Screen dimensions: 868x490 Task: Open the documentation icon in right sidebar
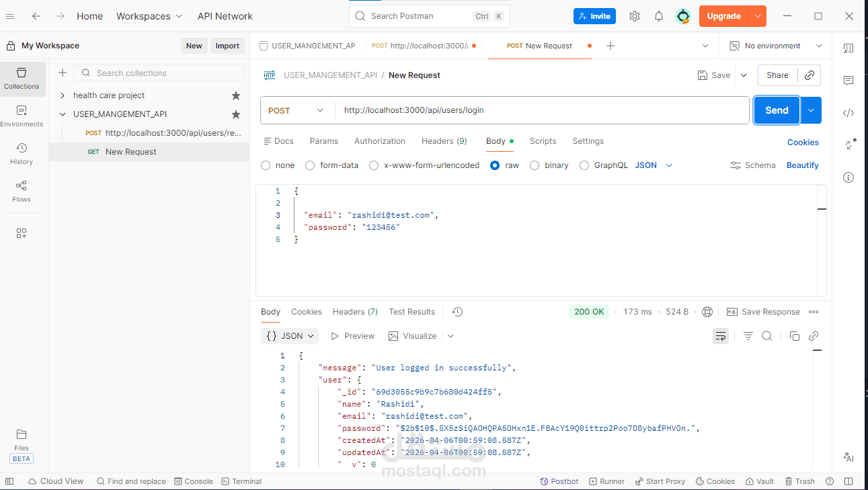[849, 48]
